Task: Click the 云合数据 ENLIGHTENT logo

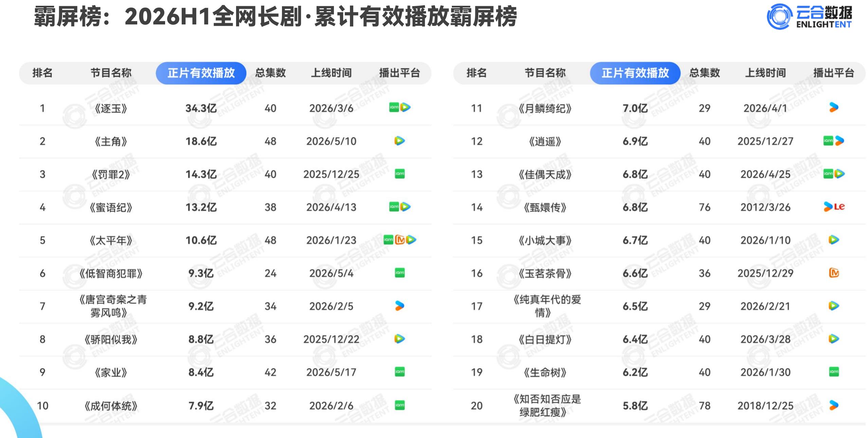Action: [809, 16]
